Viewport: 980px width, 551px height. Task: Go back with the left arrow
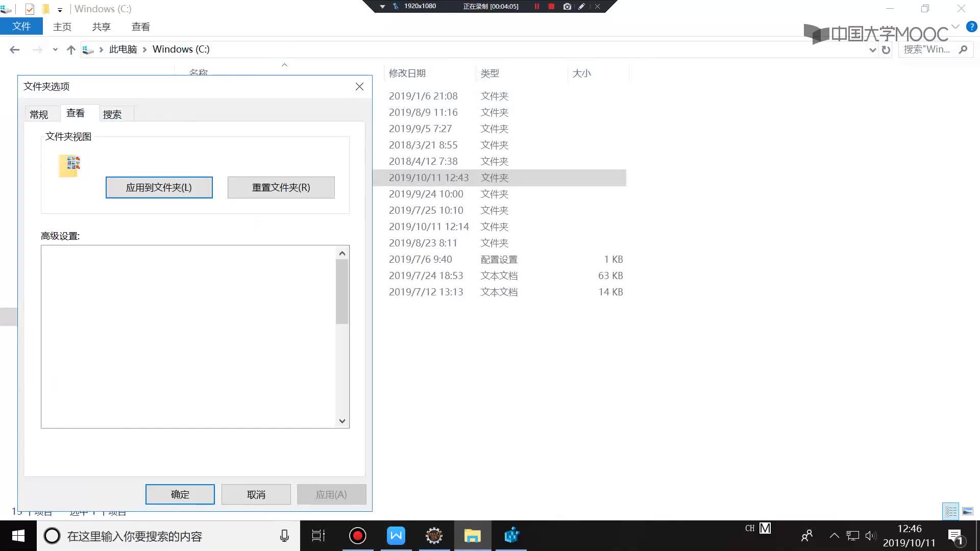point(14,49)
